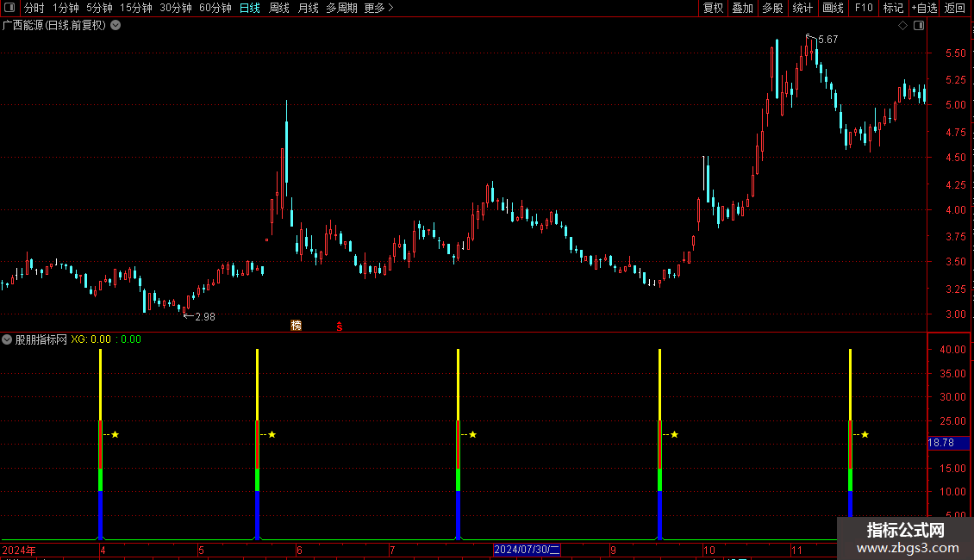The image size is (974, 560).
Task: Click the 2024/07/30 date marker
Action: tap(527, 550)
